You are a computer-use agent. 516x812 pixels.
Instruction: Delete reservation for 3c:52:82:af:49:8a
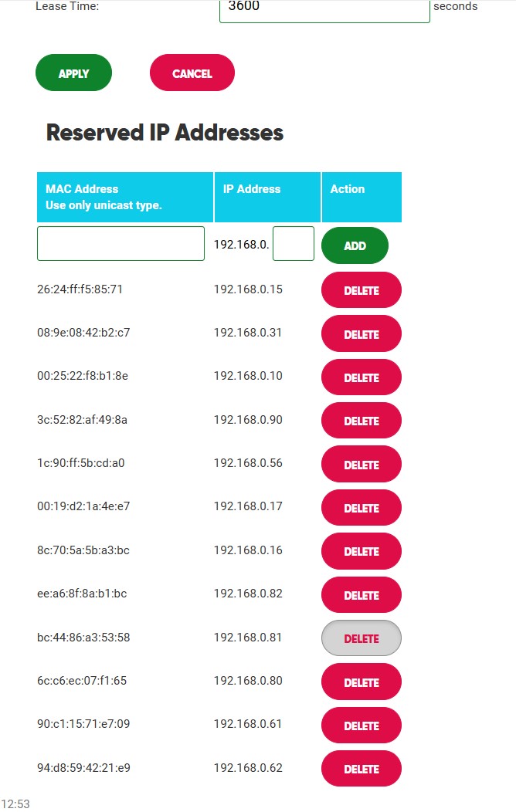[x=361, y=421]
